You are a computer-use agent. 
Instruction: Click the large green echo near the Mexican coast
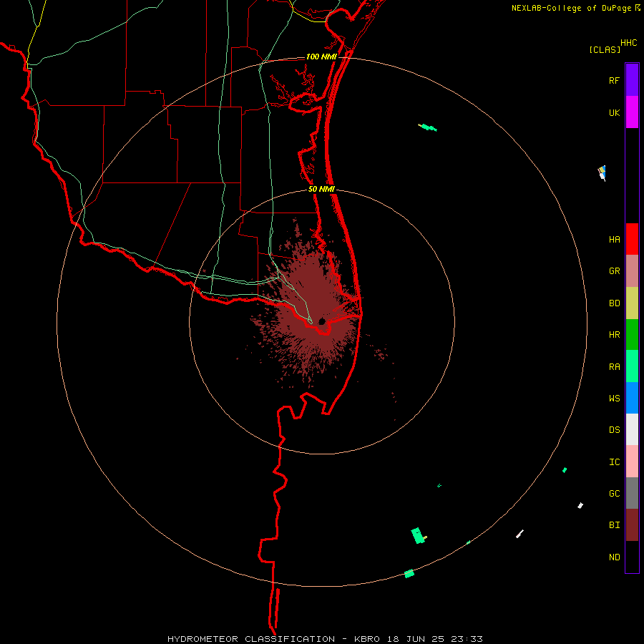coord(418,535)
